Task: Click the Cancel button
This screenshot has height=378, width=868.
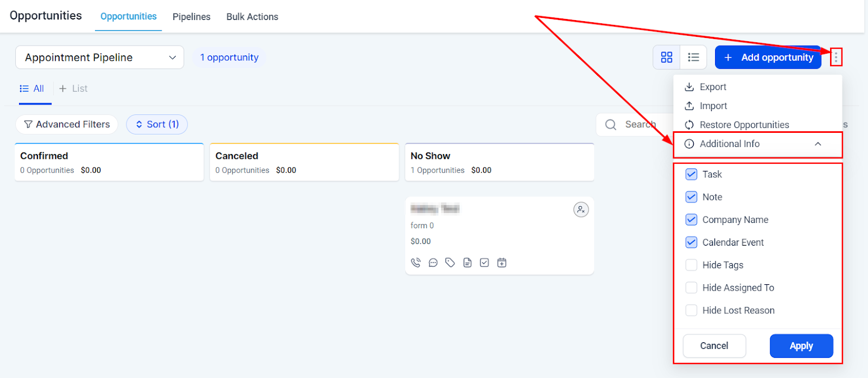Action: coord(714,345)
